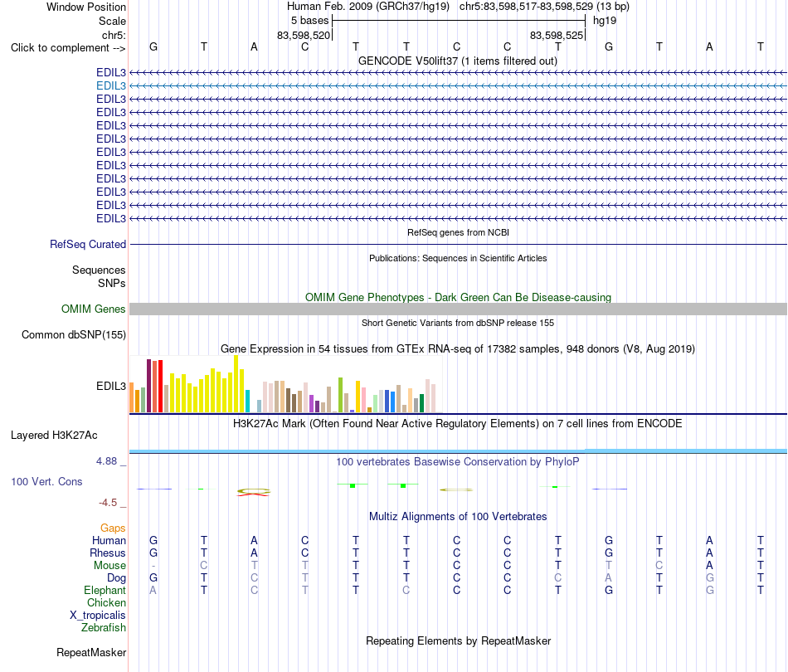Click 'Human Feb. 2009 (GRCh37/hg19)' assembly text
The width and height of the screenshot is (788, 672).
(x=367, y=7)
